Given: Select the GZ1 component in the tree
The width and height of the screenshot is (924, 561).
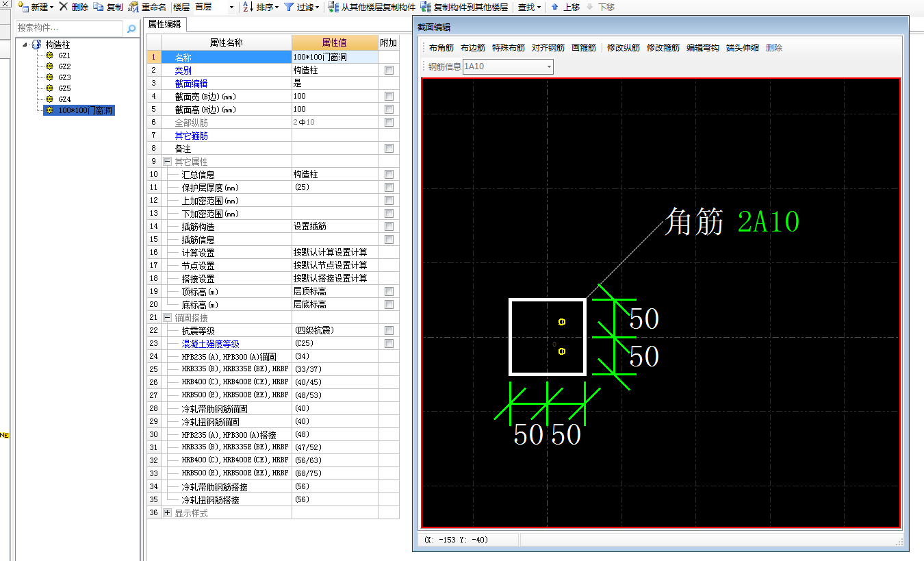Looking at the screenshot, I should (64, 55).
